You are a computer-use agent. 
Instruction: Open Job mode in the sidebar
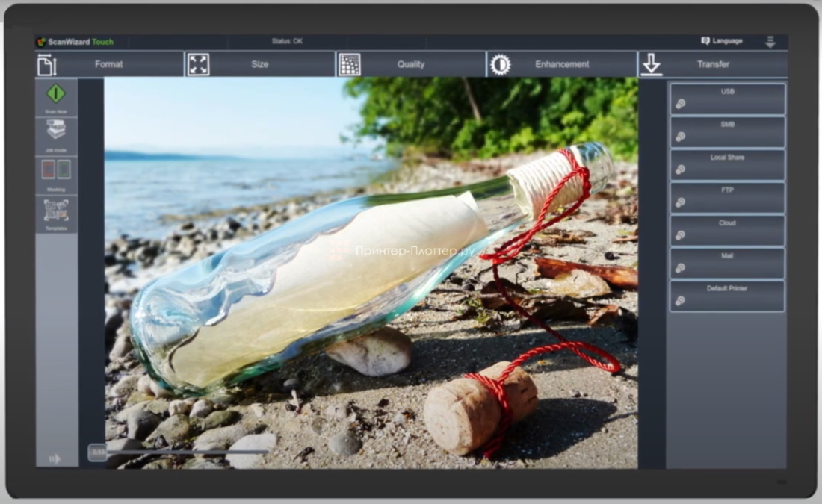click(56, 132)
